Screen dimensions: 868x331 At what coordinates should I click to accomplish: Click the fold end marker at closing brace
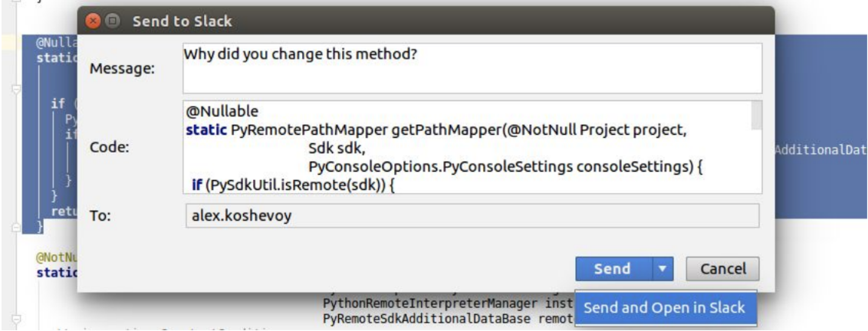(x=15, y=227)
